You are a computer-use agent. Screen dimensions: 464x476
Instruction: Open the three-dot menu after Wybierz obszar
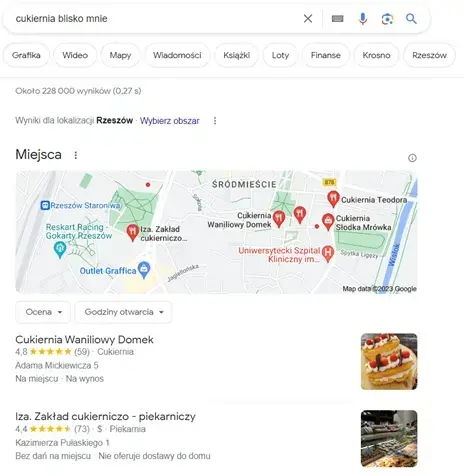(215, 121)
